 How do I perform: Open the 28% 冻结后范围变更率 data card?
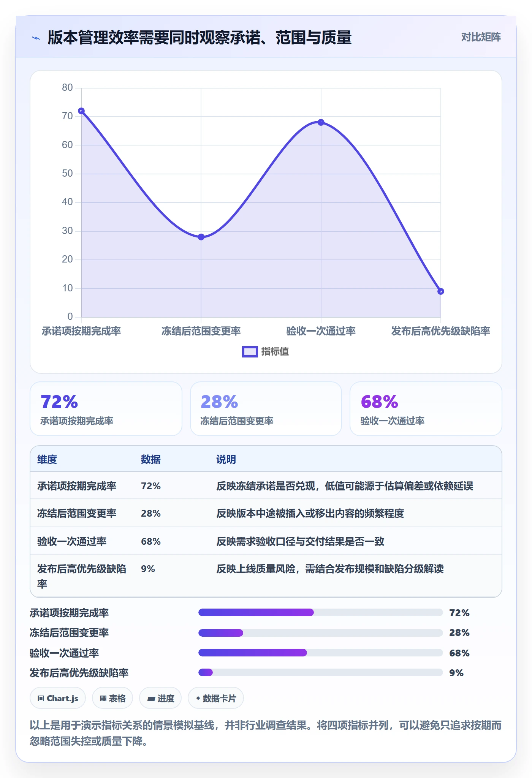(x=266, y=409)
